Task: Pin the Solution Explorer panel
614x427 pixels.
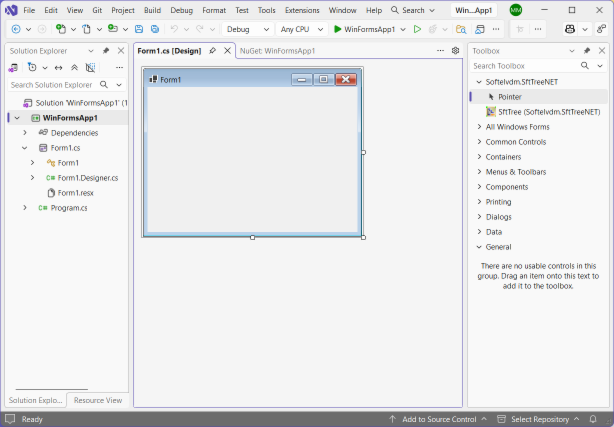Action: (106, 51)
